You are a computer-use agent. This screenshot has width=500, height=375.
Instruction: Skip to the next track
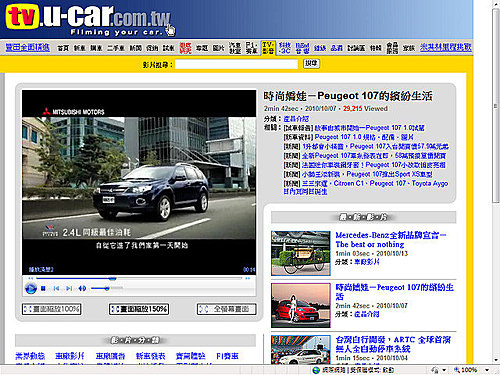pos(69,288)
